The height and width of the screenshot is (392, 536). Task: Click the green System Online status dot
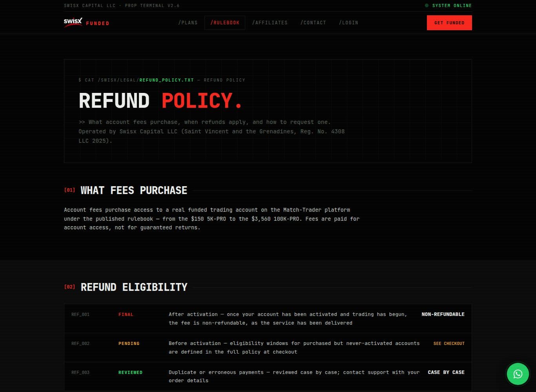pyautogui.click(x=427, y=5)
